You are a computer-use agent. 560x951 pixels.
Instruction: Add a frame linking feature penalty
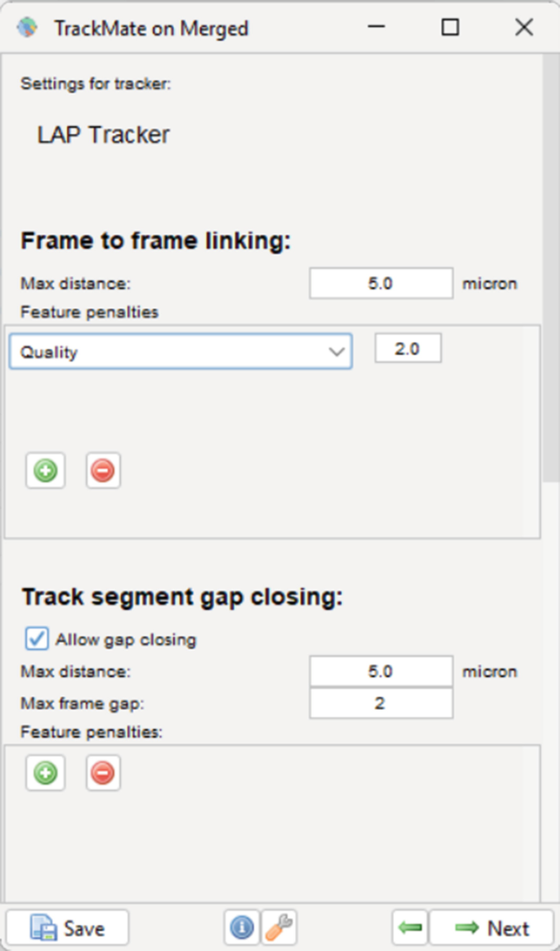(45, 471)
